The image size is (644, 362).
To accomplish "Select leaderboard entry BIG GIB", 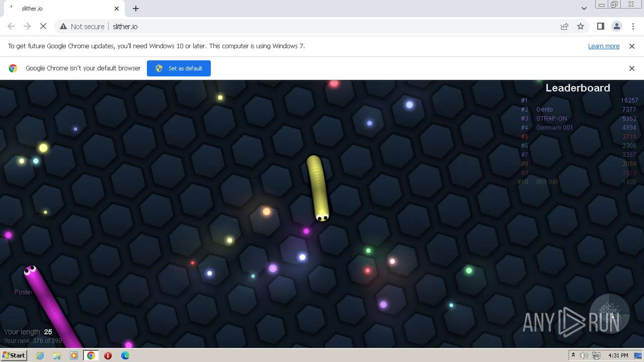I will (x=547, y=182).
